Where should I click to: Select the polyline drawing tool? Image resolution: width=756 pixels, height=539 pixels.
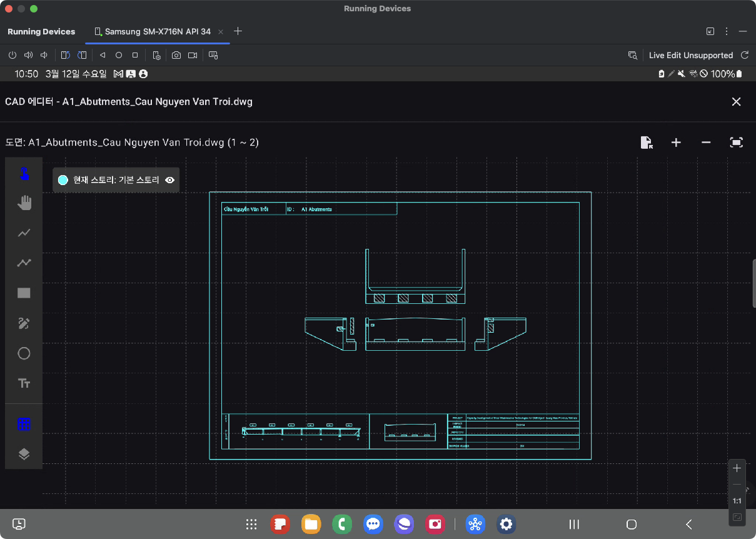pyautogui.click(x=24, y=263)
